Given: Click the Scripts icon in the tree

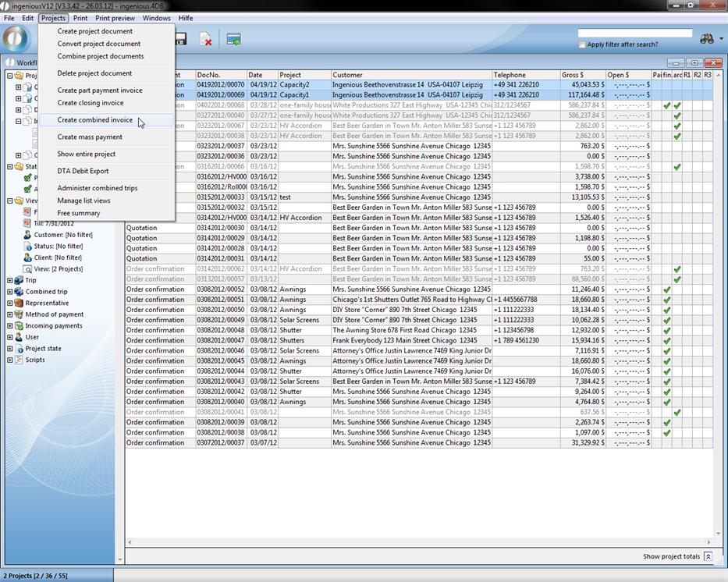Looking at the screenshot, I should [19, 360].
